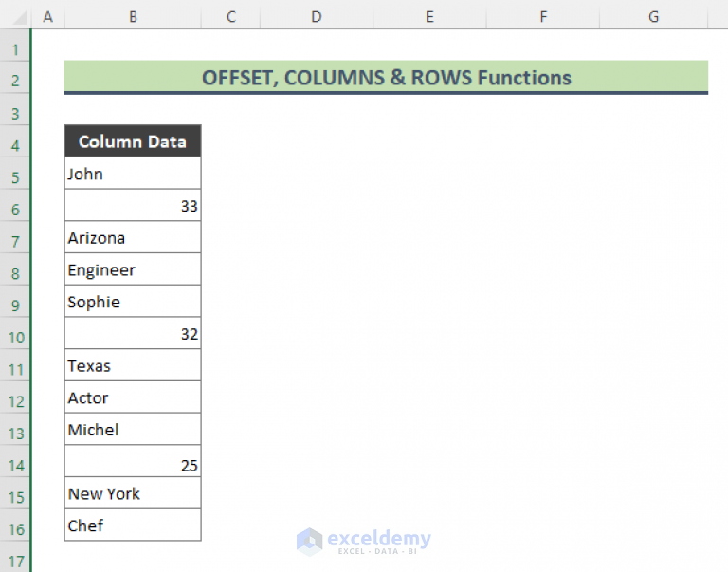Select the 'Column Data' header cell
Image resolution: width=728 pixels, height=572 pixels.
point(133,141)
